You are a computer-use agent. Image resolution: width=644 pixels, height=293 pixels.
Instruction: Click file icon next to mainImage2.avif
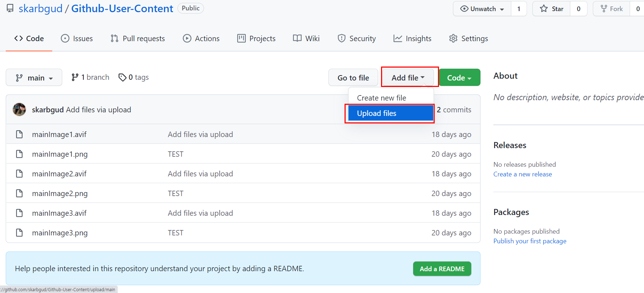coord(19,174)
